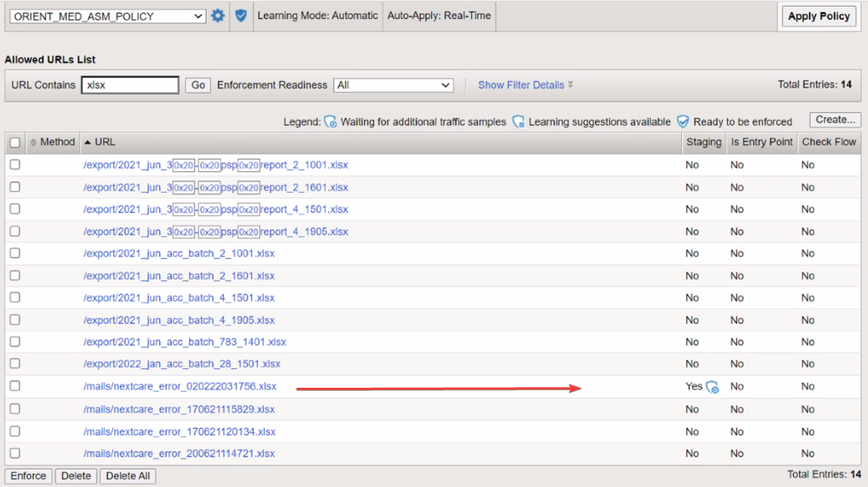Open the Enforcement Readiness dropdown

point(394,85)
